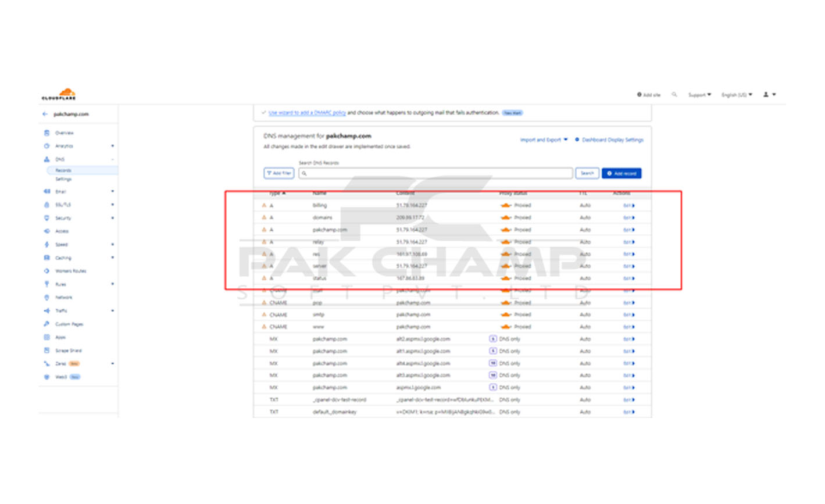Edit the default._domainkey TXT record
The height and width of the screenshot is (504, 825).
click(628, 412)
